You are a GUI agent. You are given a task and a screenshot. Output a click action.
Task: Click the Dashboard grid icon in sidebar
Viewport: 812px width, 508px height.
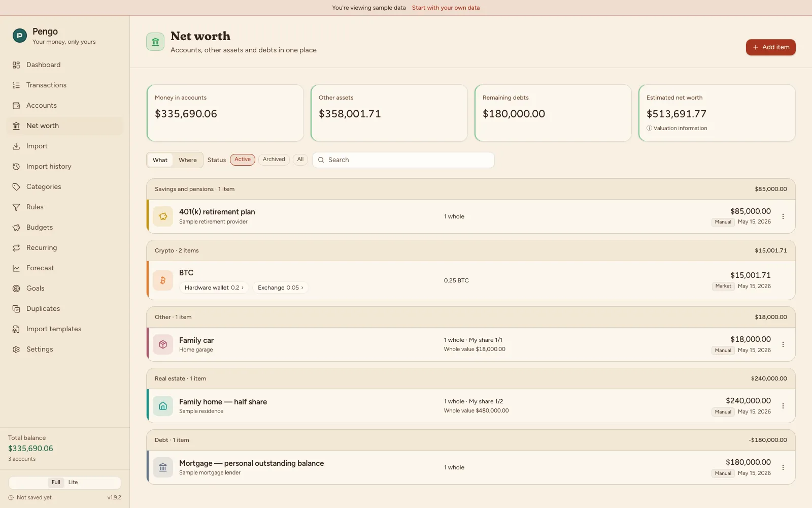point(16,65)
